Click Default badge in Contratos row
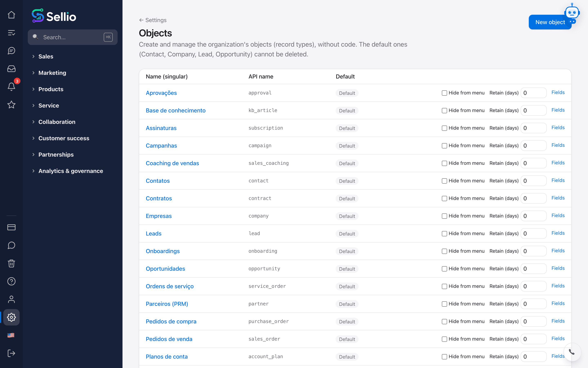The width and height of the screenshot is (588, 368). tap(347, 199)
